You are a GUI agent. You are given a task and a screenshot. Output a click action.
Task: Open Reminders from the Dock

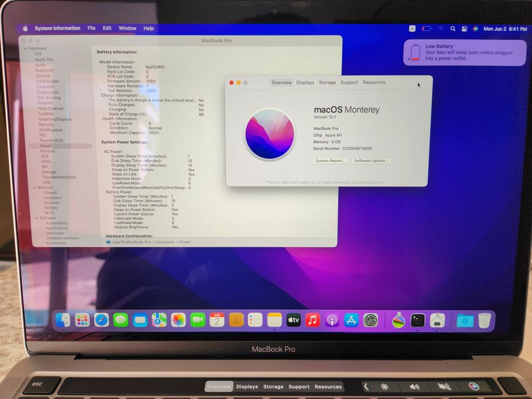[255, 320]
